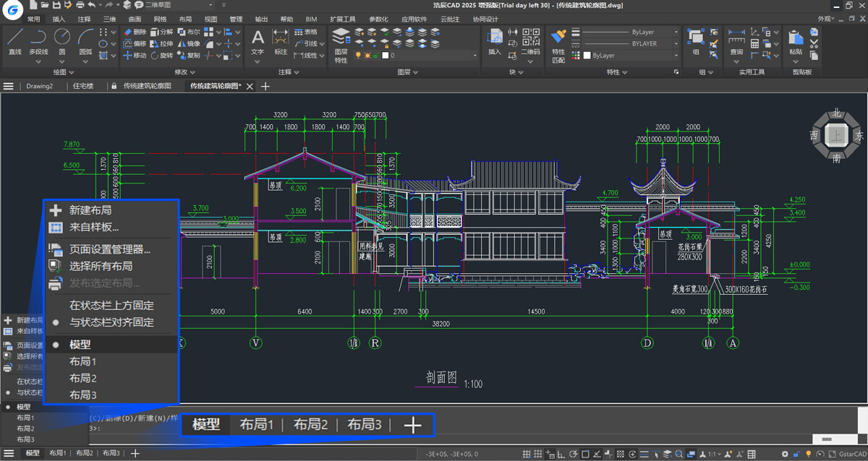Click the 住宅楼 document tab
This screenshot has width=868, height=461.
83,86
